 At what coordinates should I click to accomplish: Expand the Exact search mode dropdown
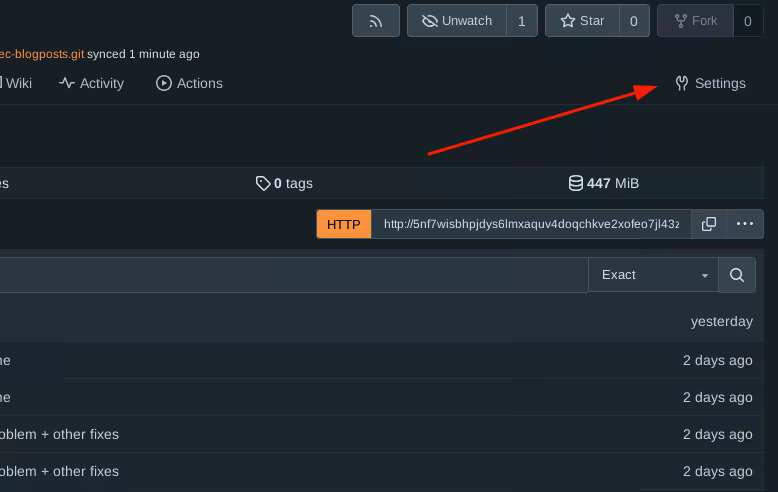click(654, 275)
